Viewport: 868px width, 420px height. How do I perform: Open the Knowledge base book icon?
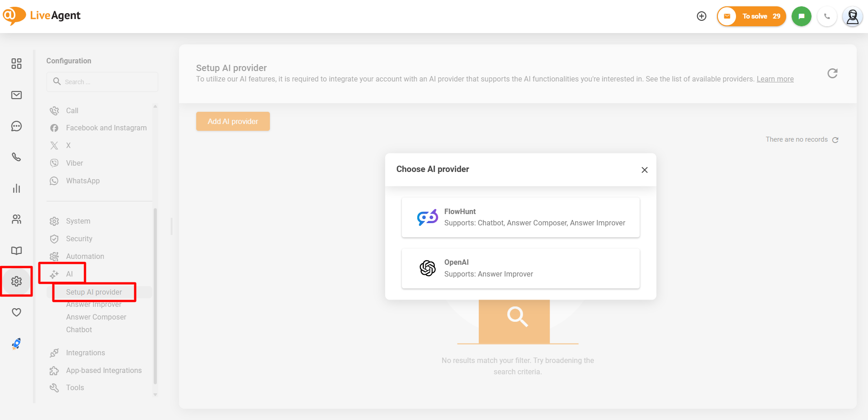17,251
